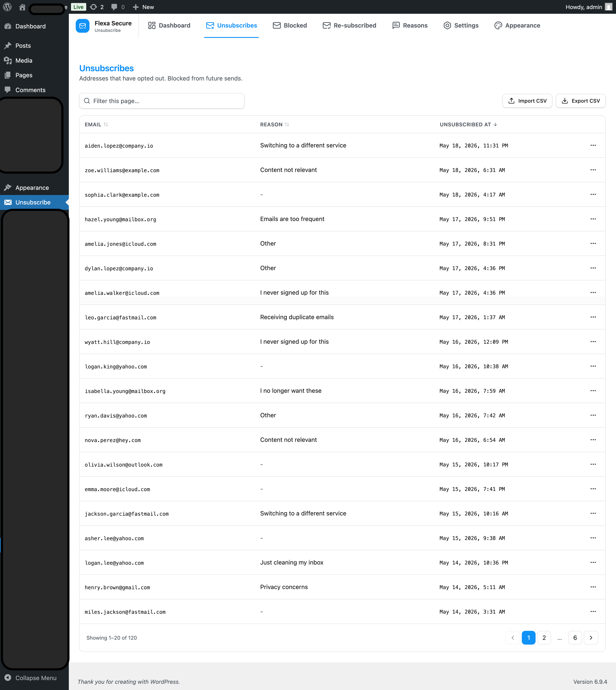
Task: Open the Media library in sidebar
Action: 34,61
